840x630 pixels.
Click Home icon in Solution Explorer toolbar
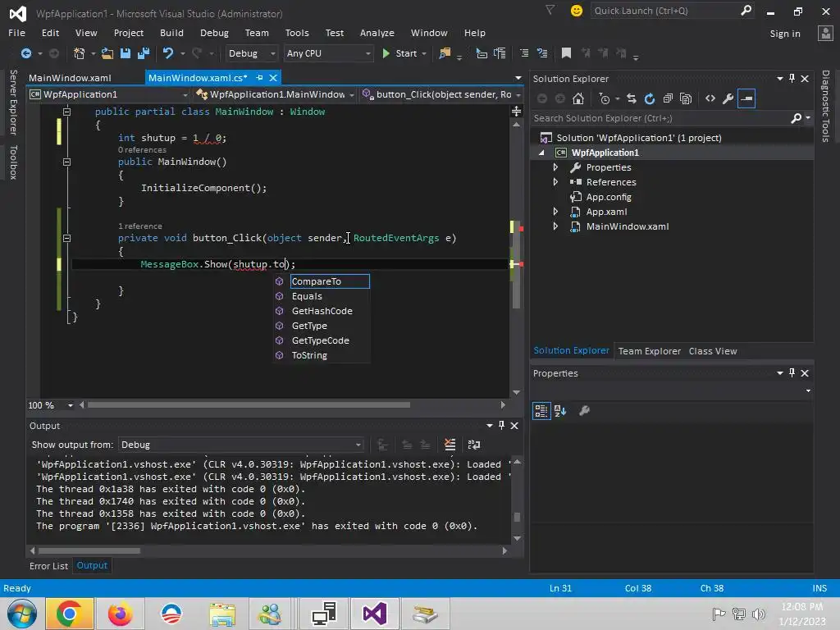578,98
